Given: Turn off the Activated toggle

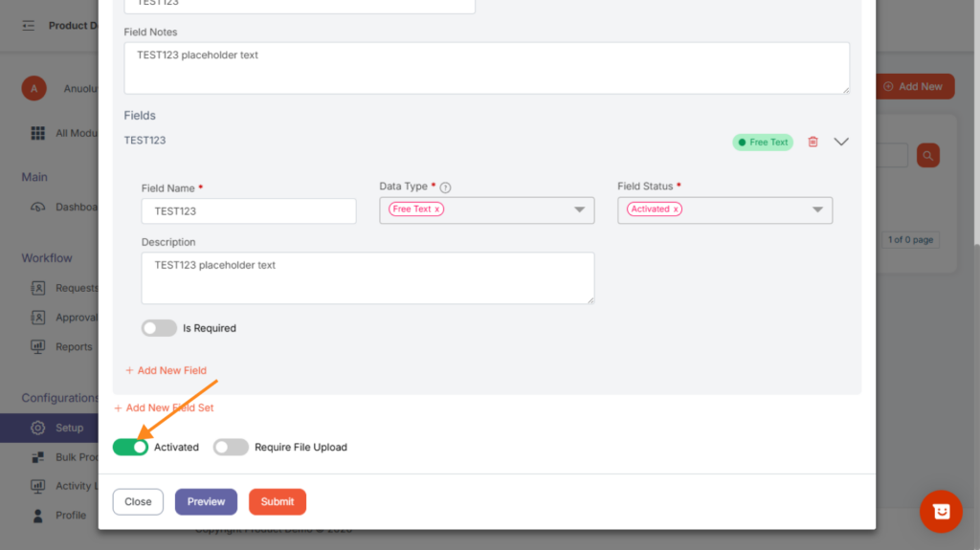Looking at the screenshot, I should (x=131, y=447).
